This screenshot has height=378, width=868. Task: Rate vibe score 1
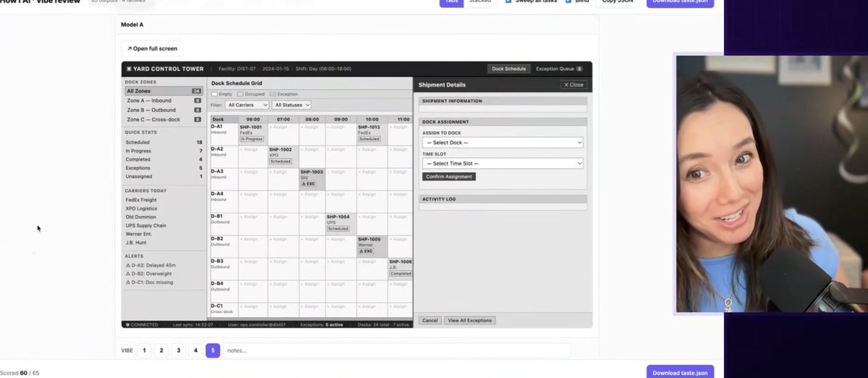(x=144, y=351)
